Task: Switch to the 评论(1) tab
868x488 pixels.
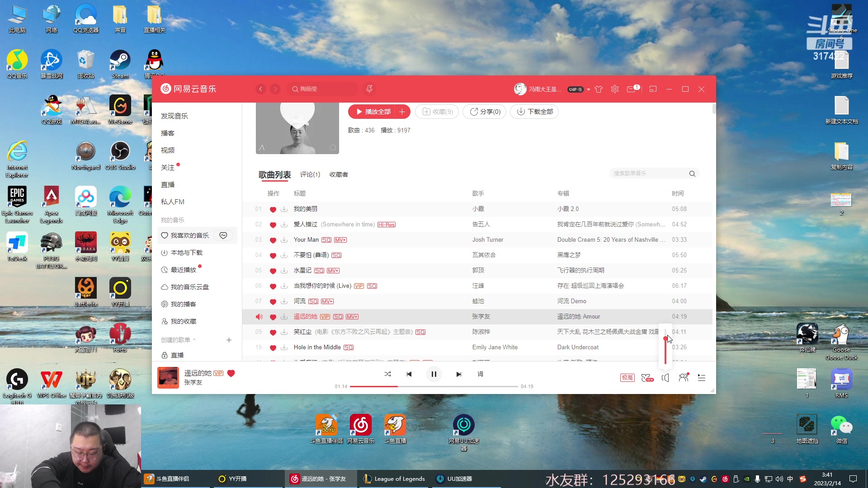Action: [310, 174]
